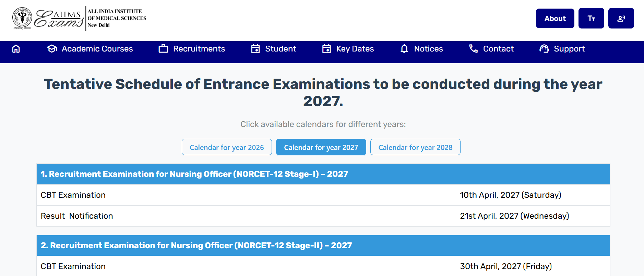Go to Key Dates page
This screenshot has width=644, height=276.
pyautogui.click(x=348, y=49)
